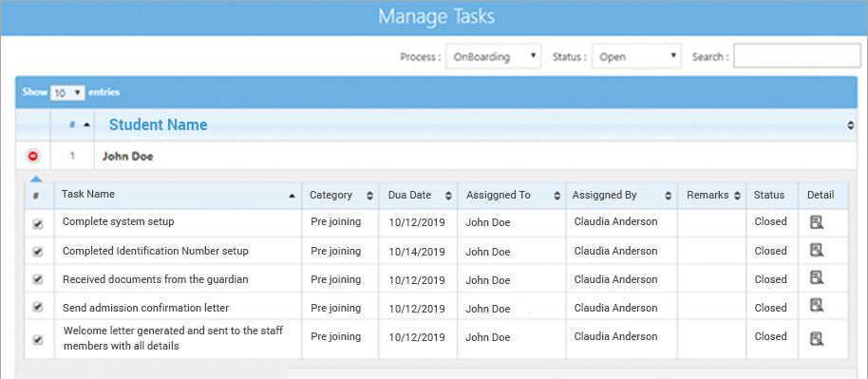Viewport: 868px width, 379px height.
Task: Click Assigned To John Doe in Identification Number row
Action: [x=488, y=252]
